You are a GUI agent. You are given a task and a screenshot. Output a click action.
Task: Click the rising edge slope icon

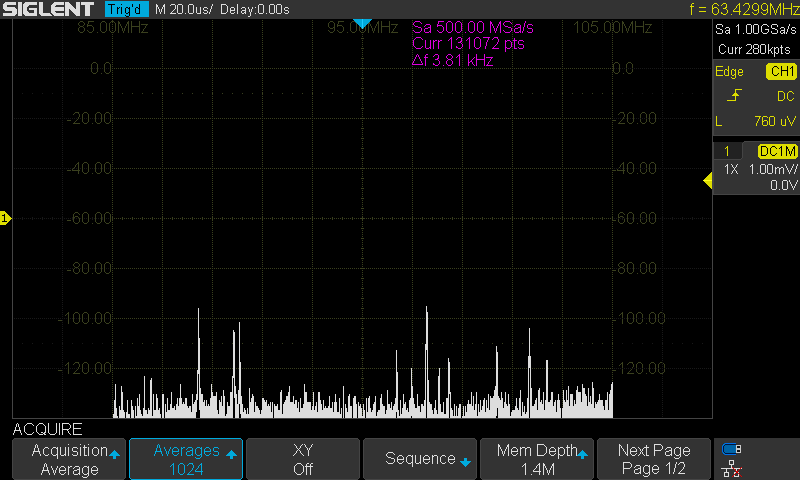tap(734, 95)
